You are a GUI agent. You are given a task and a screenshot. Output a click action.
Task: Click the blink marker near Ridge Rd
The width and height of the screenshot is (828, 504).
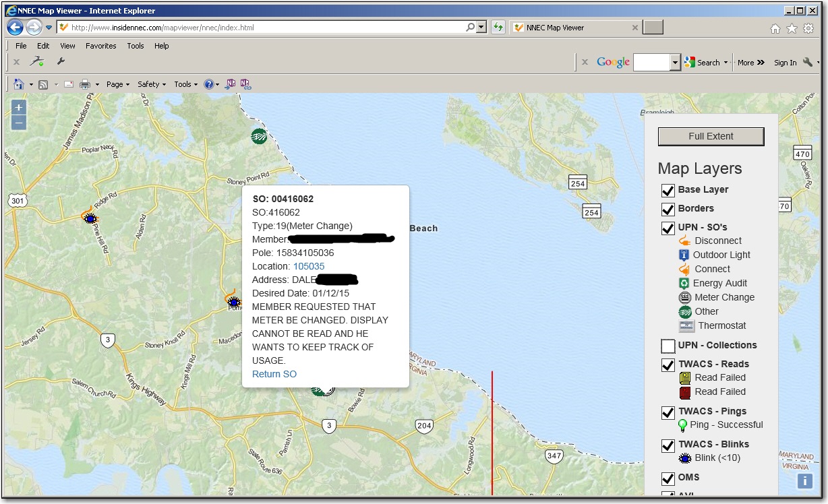90,218
